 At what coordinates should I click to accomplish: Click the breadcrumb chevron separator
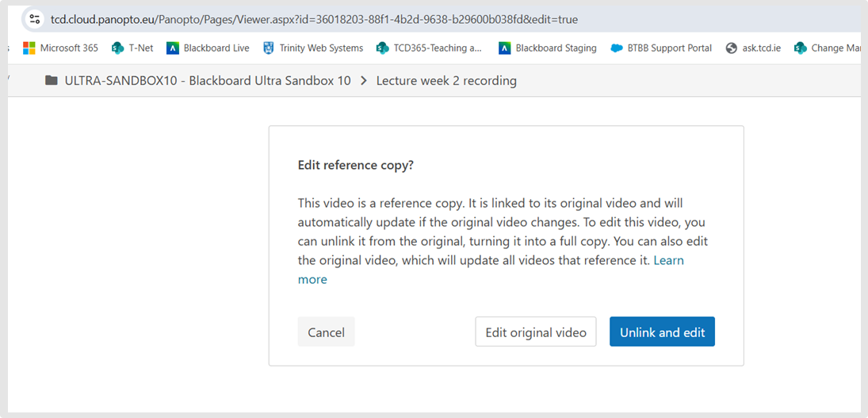[x=364, y=81]
